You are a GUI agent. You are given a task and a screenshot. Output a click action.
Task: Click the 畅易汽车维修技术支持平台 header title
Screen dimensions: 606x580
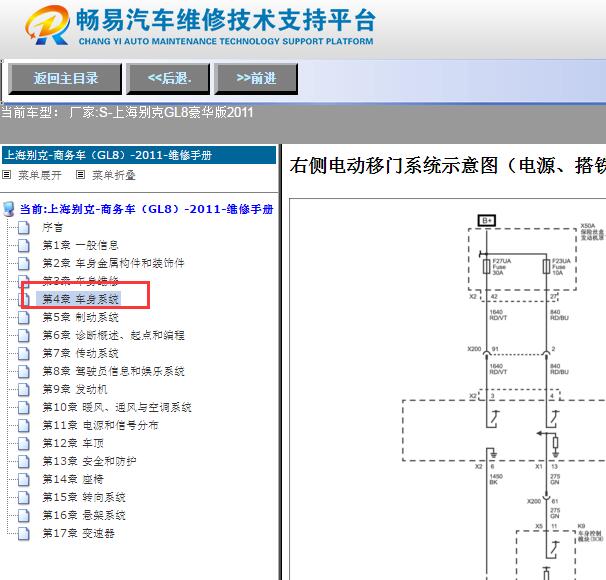[226, 20]
